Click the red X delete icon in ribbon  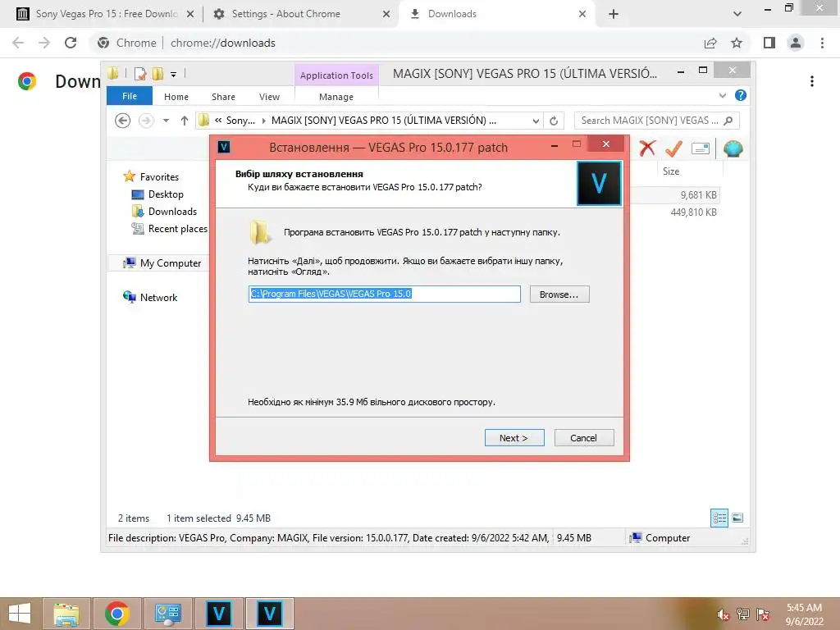(647, 148)
